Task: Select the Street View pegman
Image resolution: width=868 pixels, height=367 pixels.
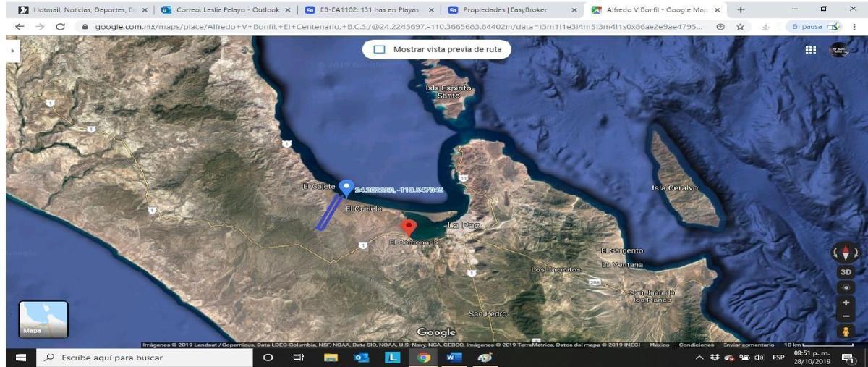Action: pyautogui.click(x=846, y=332)
